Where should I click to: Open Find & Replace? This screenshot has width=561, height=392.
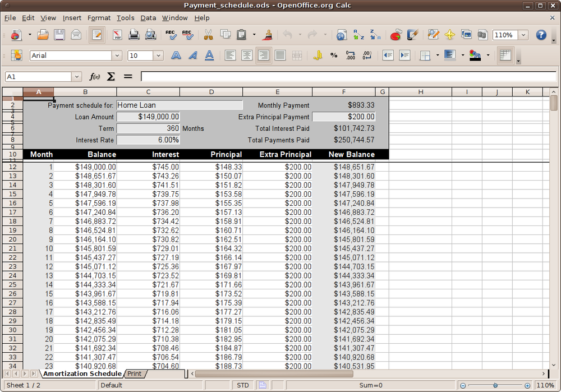pyautogui.click(x=433, y=35)
